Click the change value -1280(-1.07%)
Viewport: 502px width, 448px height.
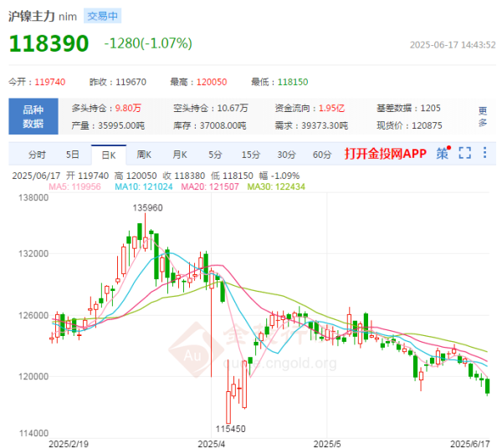(x=148, y=43)
